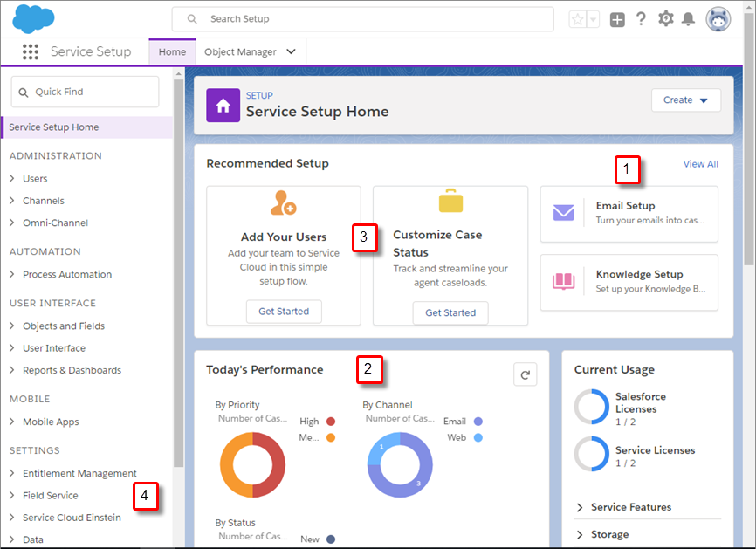Focus the Search Setup field

(x=362, y=19)
